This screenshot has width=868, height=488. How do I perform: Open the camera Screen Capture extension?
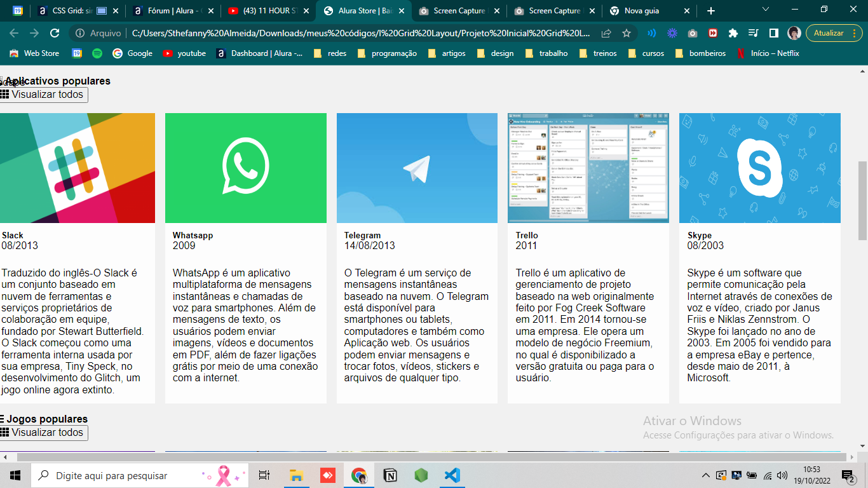pos(693,33)
